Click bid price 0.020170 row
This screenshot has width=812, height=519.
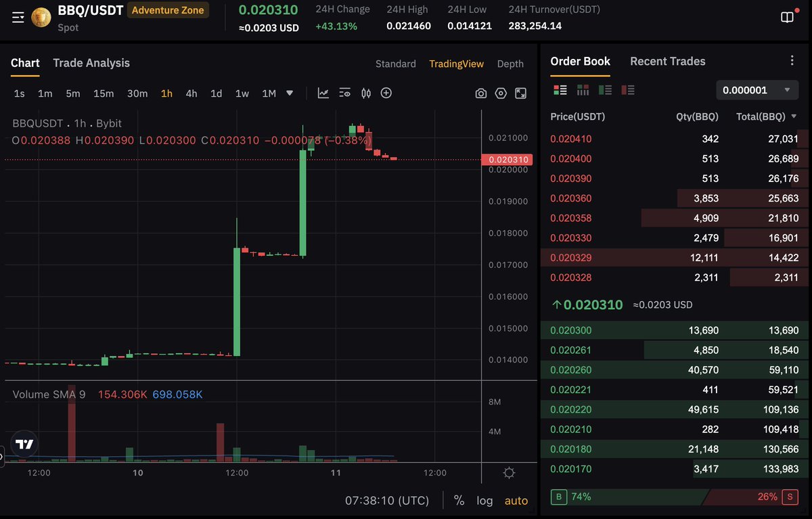tap(675, 469)
